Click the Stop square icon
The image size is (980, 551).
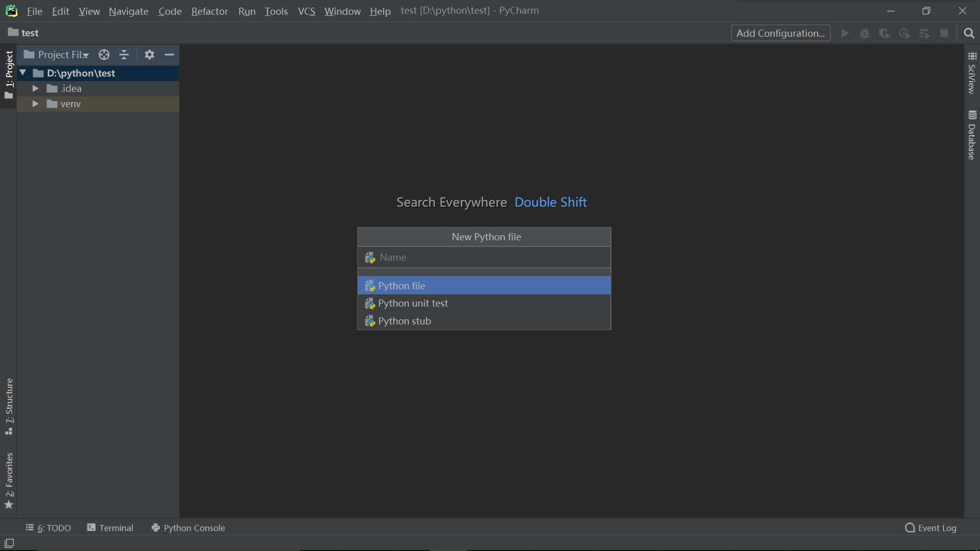(944, 33)
